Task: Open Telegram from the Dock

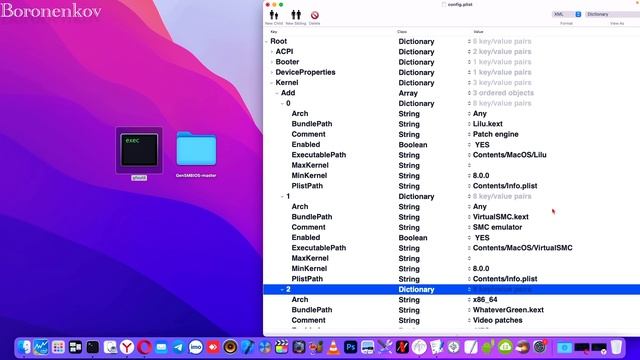Action: tap(178, 347)
